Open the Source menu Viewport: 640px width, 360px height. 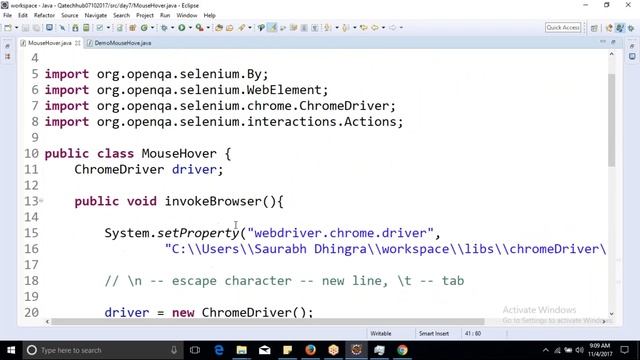click(x=70, y=15)
